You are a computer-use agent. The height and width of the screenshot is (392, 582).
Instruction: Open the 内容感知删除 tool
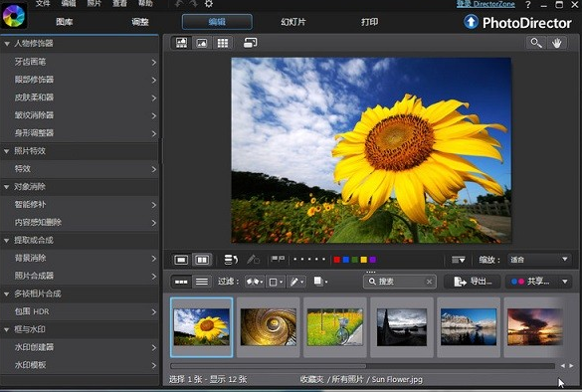tap(80, 222)
